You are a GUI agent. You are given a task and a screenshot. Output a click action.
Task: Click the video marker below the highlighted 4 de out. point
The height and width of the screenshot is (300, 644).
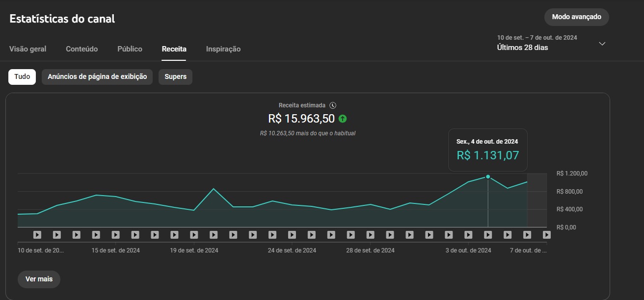point(488,235)
